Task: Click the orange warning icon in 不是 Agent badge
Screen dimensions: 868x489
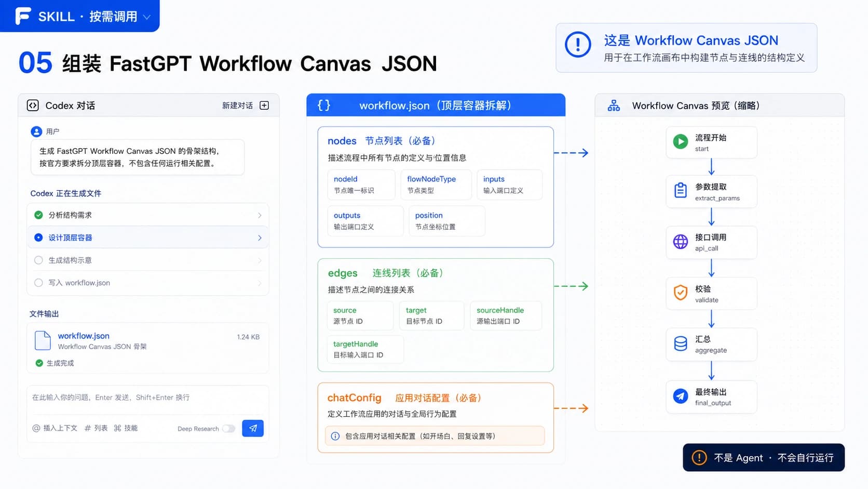Action: [x=699, y=457]
